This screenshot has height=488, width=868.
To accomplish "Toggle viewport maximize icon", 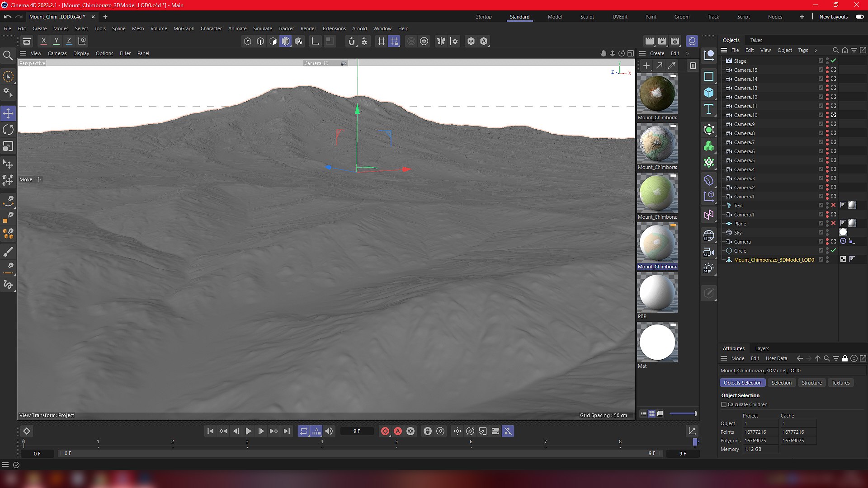I will 631,53.
